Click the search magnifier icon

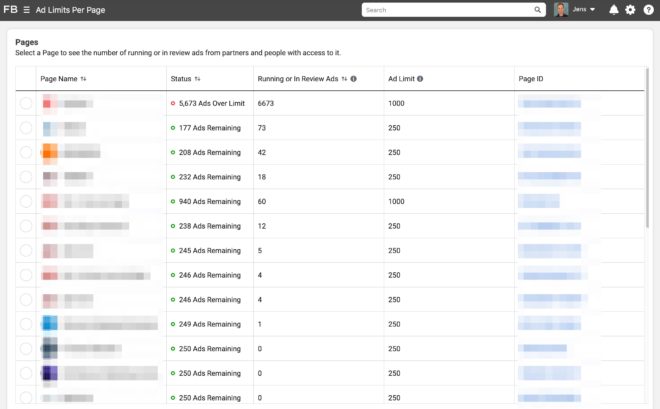pyautogui.click(x=538, y=10)
